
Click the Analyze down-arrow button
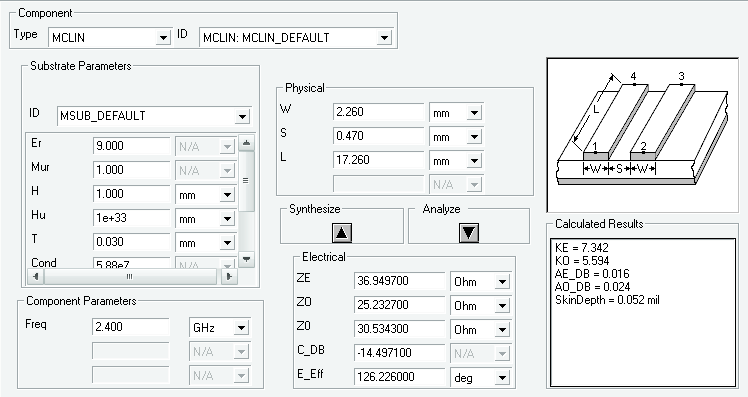click(468, 233)
